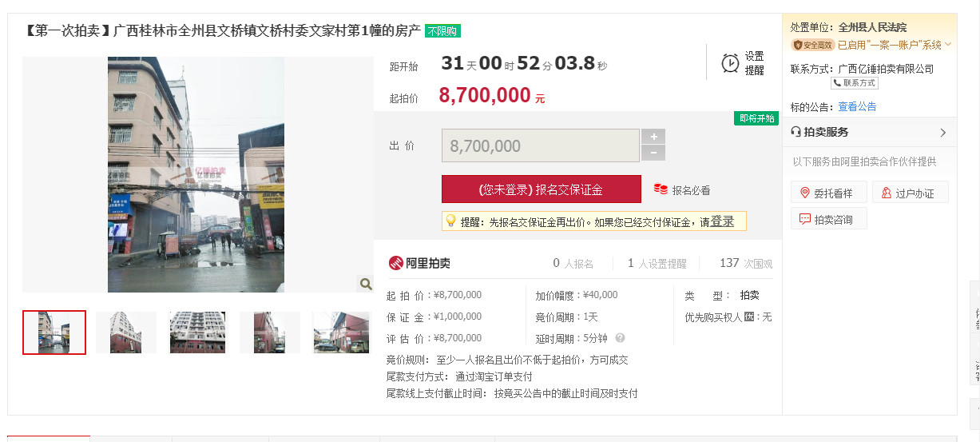This screenshot has height=442, width=980.
Task: Click the magnifier icon on main photo
Action: tap(365, 283)
